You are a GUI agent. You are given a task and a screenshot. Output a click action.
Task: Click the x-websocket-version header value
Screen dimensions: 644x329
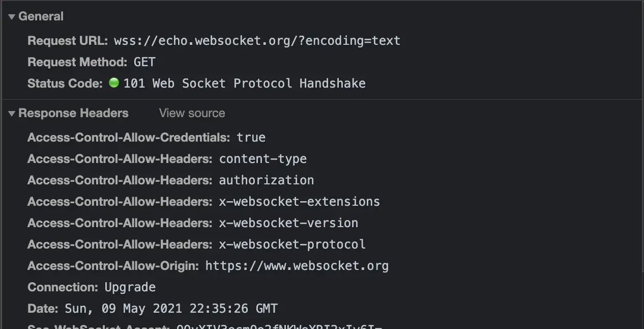point(288,223)
